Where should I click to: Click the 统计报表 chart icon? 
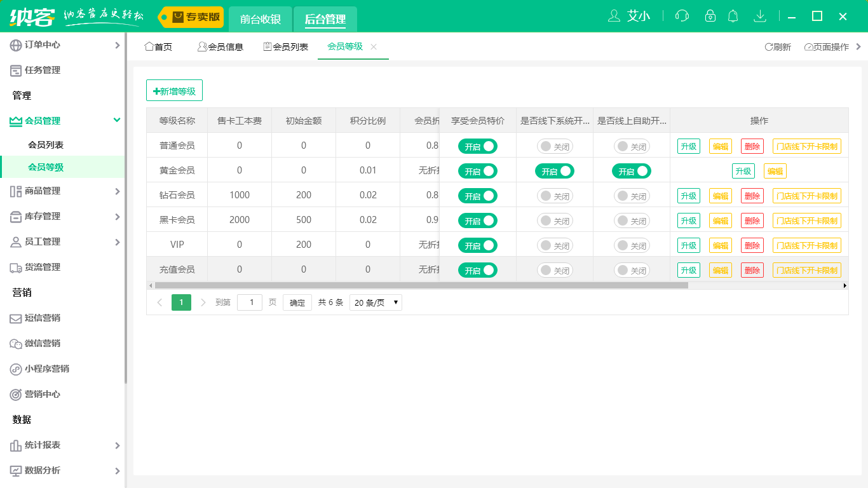point(16,445)
